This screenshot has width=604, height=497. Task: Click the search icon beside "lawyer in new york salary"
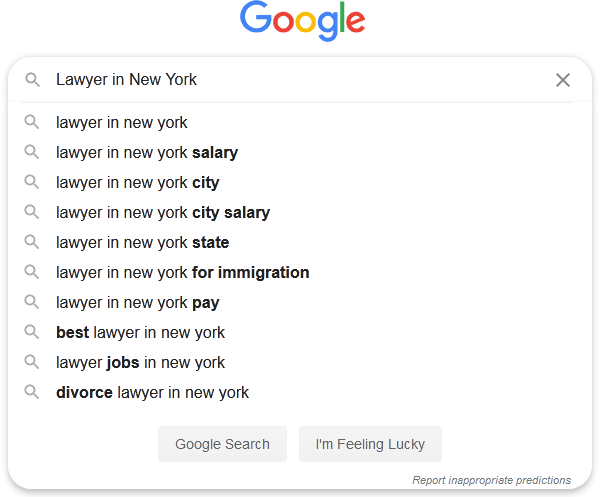[x=32, y=152]
